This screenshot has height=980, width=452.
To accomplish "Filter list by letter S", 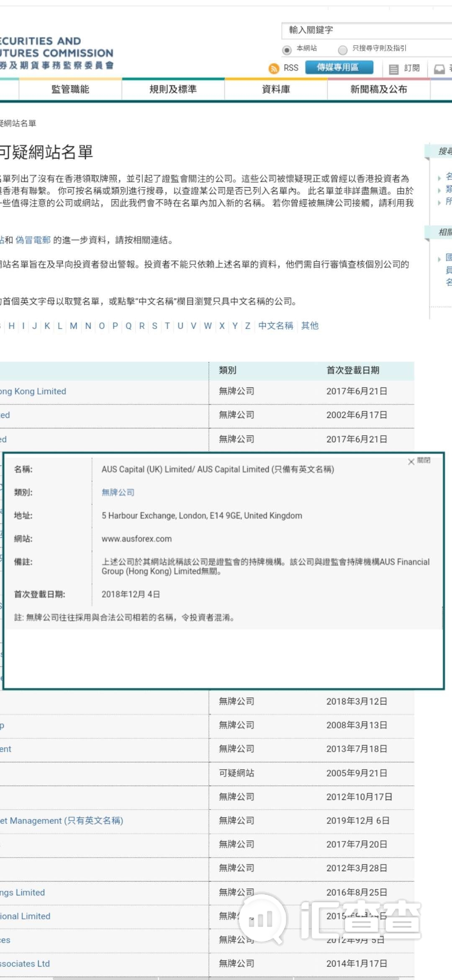I will [155, 326].
